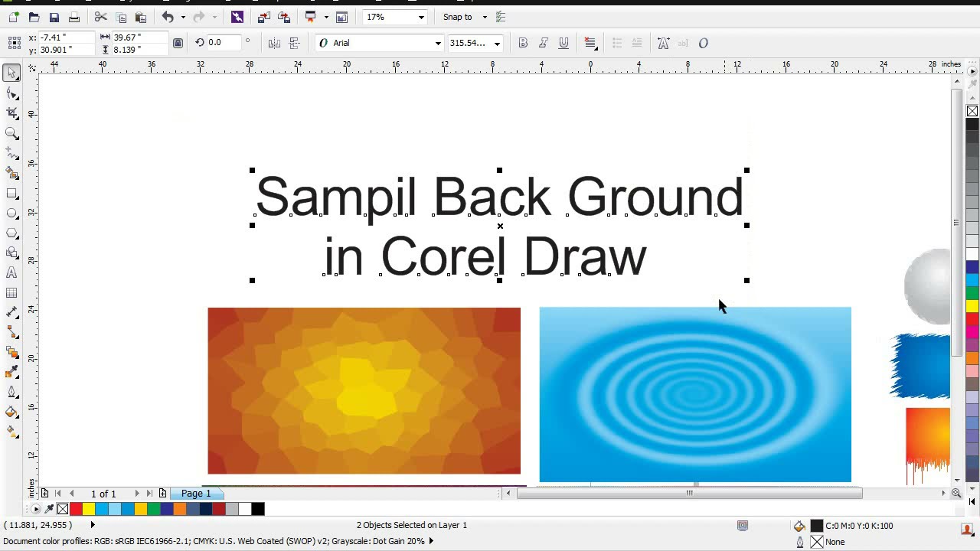Expand the undo history dropdown arrow

(182, 17)
